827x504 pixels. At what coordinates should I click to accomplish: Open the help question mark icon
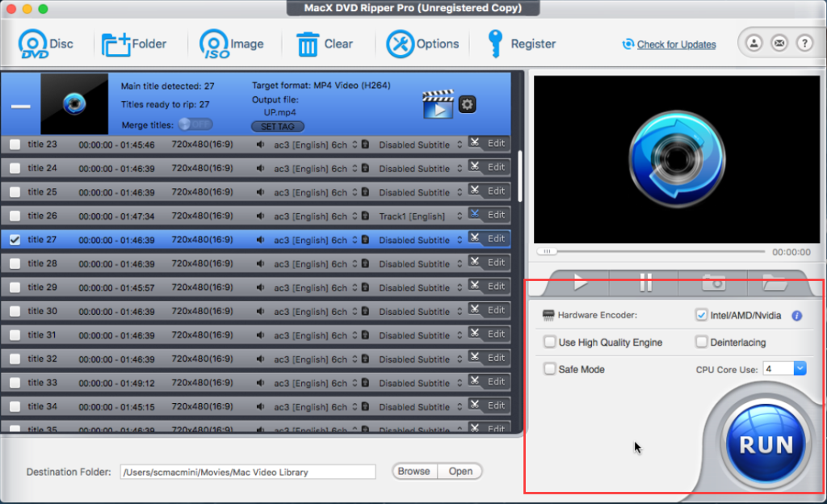coord(805,44)
